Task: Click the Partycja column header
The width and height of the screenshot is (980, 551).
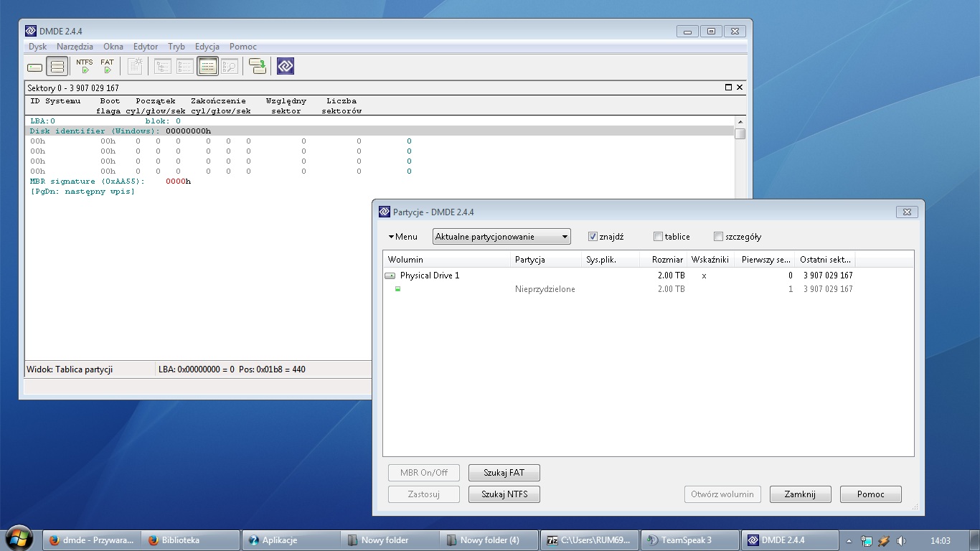Action: (546, 260)
